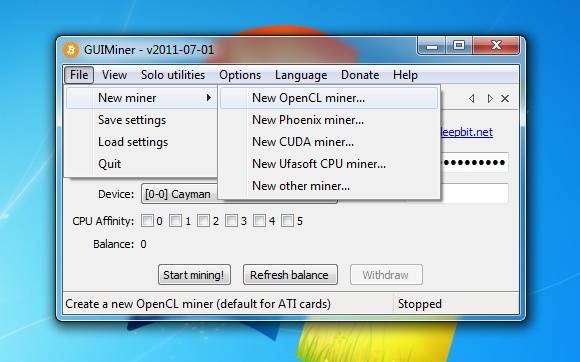Image resolution: width=580 pixels, height=362 pixels.
Task: Click the Refresh balance button
Action: (x=290, y=275)
